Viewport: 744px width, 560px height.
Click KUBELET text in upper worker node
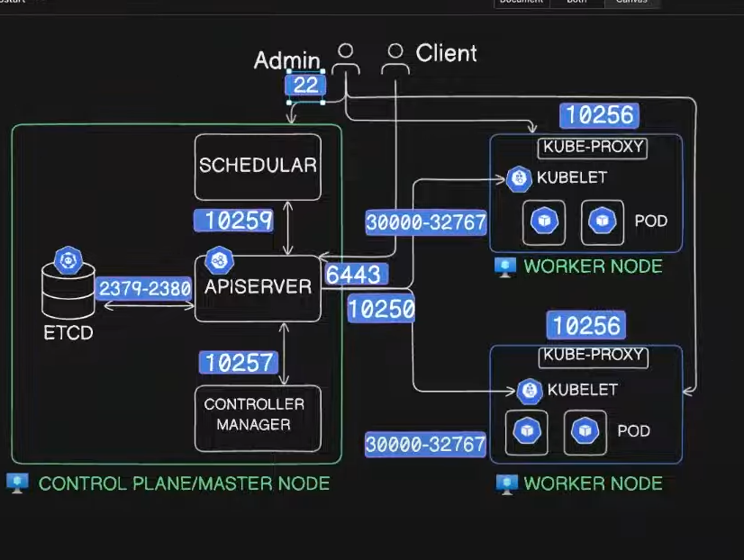[x=572, y=178]
